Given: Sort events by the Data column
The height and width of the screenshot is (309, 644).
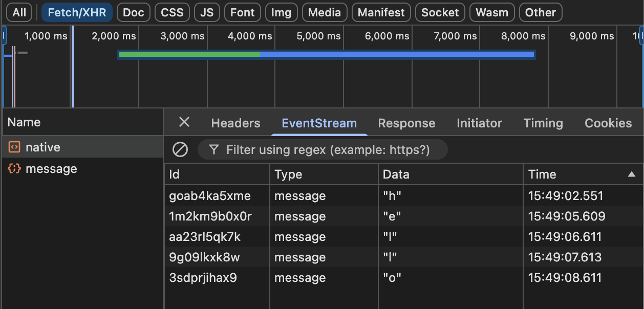Looking at the screenshot, I should point(396,174).
